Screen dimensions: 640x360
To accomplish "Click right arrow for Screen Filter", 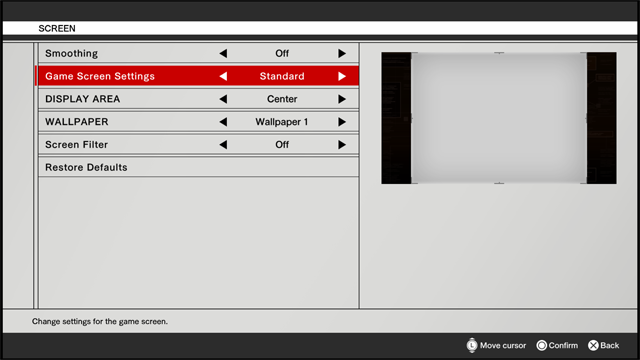I will [342, 145].
